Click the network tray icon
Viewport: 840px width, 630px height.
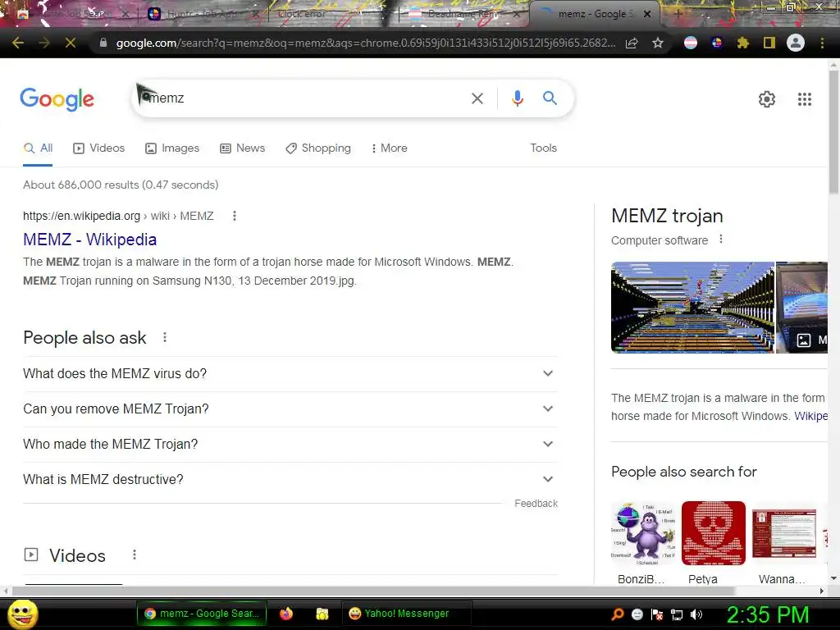click(x=677, y=614)
